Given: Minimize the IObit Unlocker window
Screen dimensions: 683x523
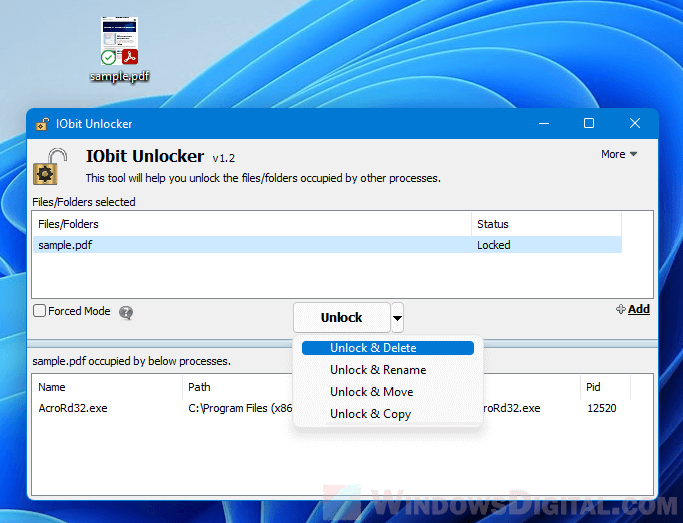Looking at the screenshot, I should 544,124.
